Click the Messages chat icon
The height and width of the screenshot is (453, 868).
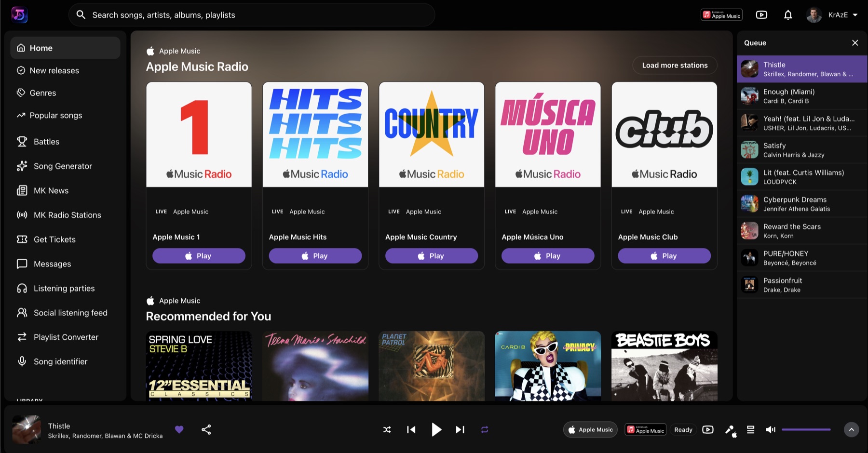tap(22, 264)
